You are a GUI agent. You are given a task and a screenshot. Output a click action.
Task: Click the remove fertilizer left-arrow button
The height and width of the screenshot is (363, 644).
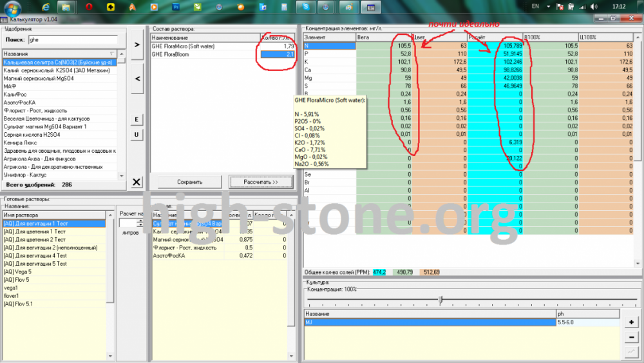coord(137,79)
